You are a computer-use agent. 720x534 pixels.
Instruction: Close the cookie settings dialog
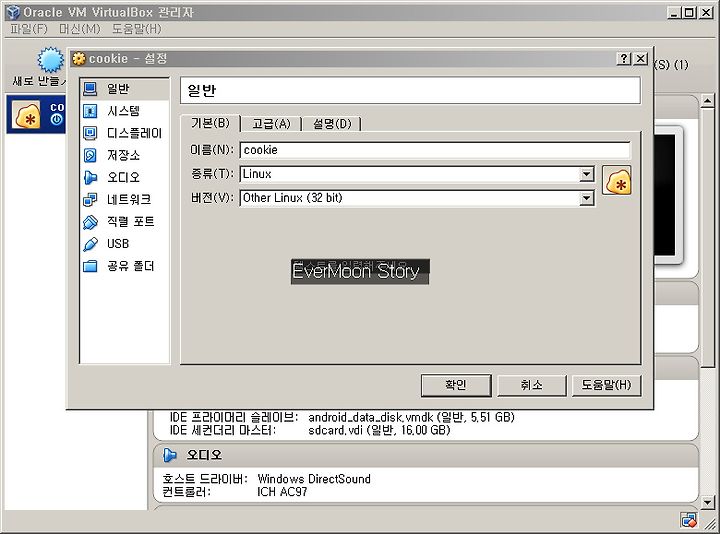pos(641,58)
